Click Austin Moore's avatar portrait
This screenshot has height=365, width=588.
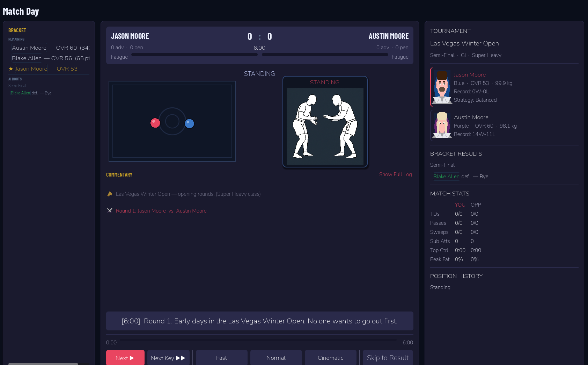(x=442, y=125)
